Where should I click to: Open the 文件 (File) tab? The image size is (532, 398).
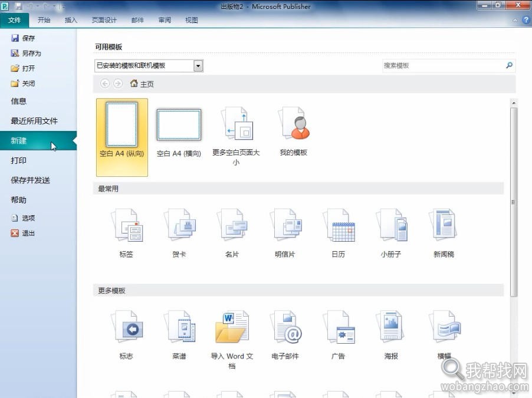click(x=14, y=20)
